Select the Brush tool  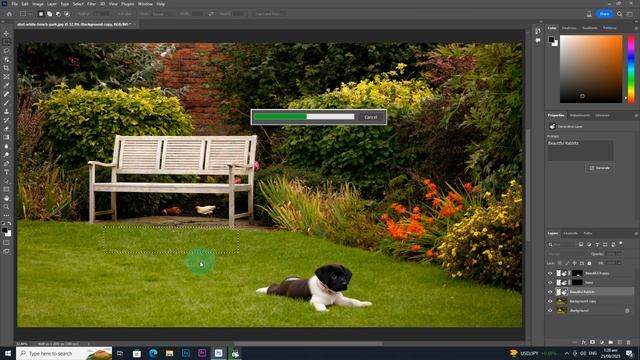(x=6, y=102)
